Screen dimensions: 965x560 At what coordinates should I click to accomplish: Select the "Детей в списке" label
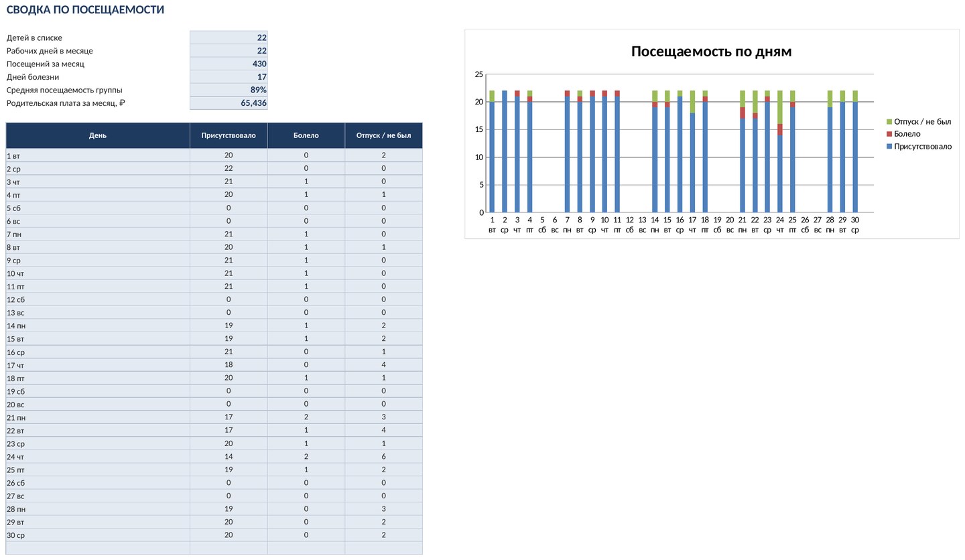coord(34,38)
